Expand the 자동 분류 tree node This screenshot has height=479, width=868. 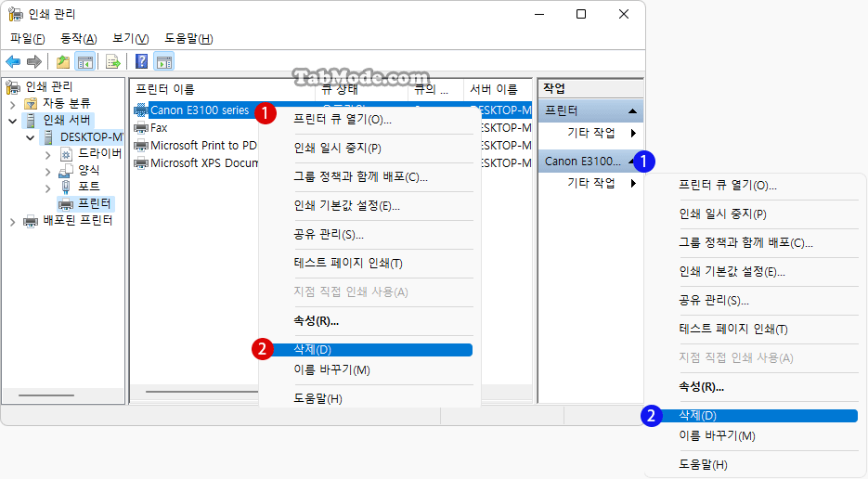pyautogui.click(x=13, y=104)
